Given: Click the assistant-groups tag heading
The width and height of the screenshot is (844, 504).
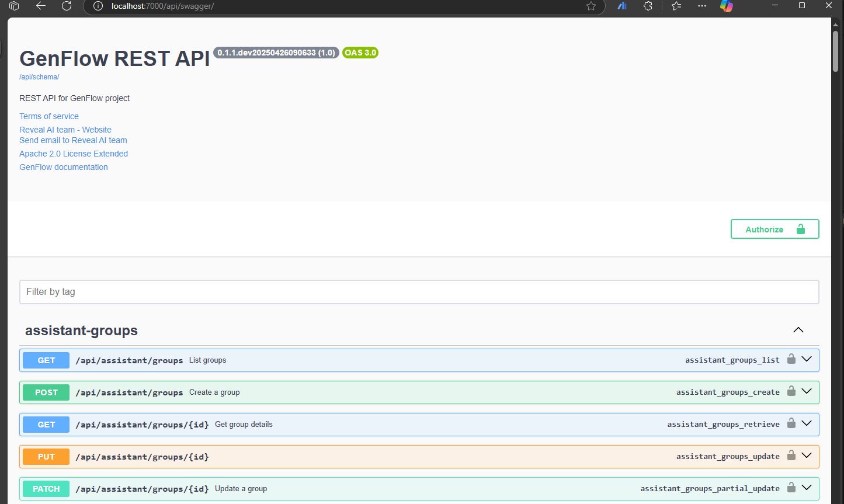Looking at the screenshot, I should (81, 331).
